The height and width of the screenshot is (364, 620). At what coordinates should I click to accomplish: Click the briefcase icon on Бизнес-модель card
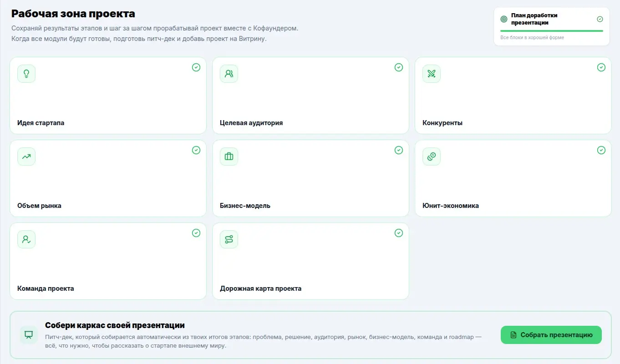[x=229, y=157]
